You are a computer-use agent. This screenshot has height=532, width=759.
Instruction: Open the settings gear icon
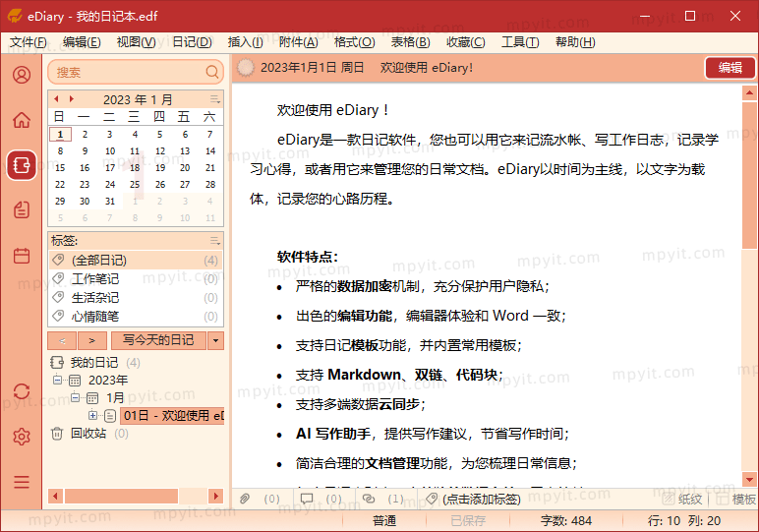tap(22, 437)
